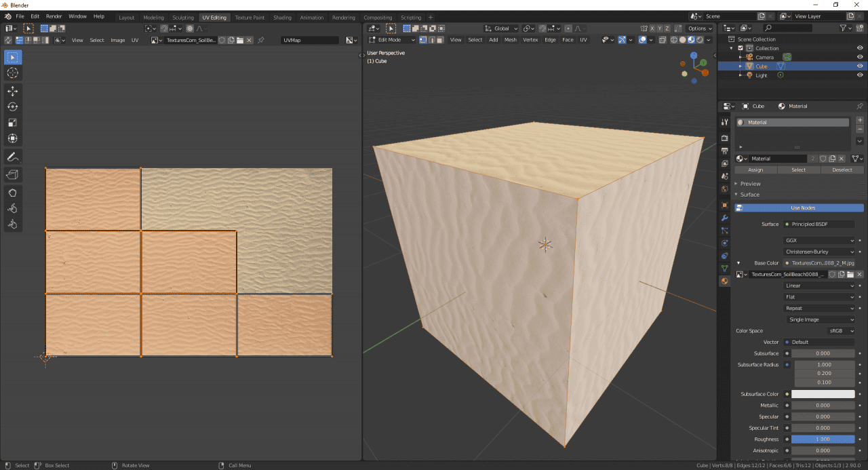This screenshot has height=470, width=868.
Task: Click the Assign button in material properties
Action: [755, 170]
